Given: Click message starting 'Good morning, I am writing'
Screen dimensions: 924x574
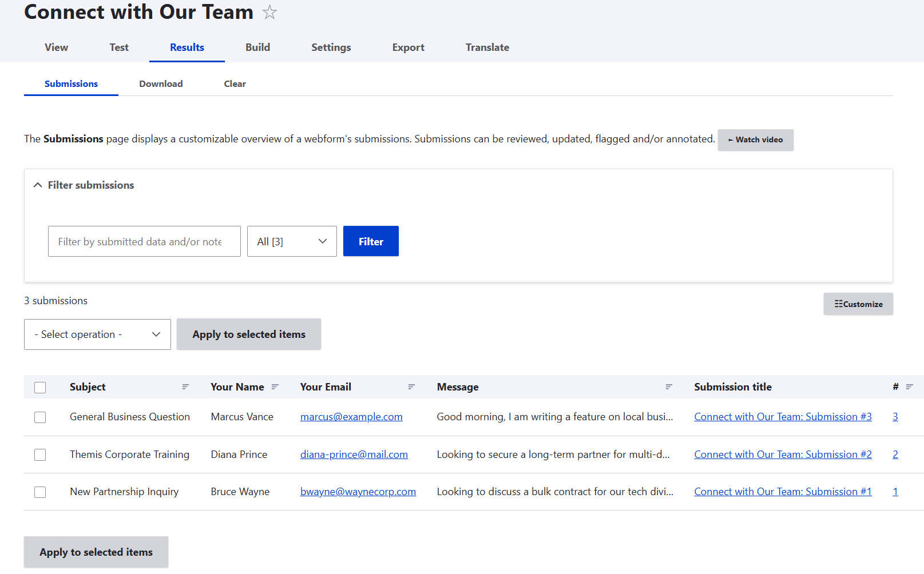Looking at the screenshot, I should 555,417.
